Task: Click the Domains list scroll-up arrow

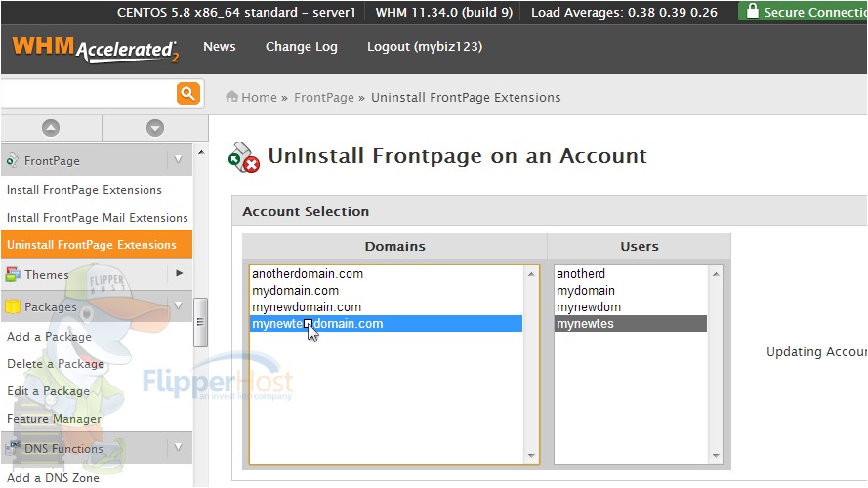Action: [x=531, y=274]
